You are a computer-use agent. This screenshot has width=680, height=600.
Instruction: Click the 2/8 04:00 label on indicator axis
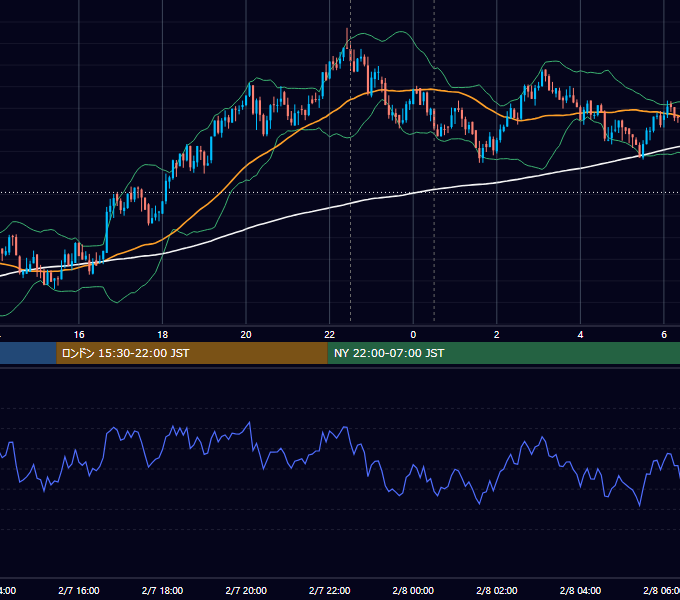tap(580, 590)
